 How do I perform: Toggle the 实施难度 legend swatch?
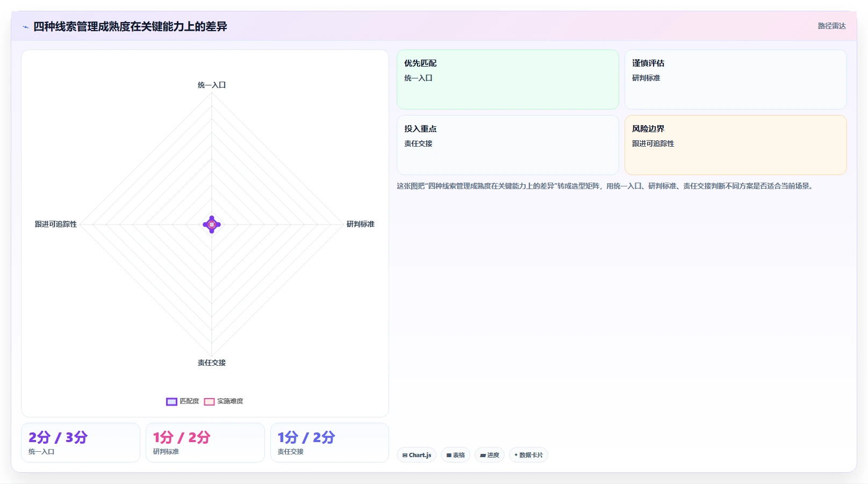(209, 402)
